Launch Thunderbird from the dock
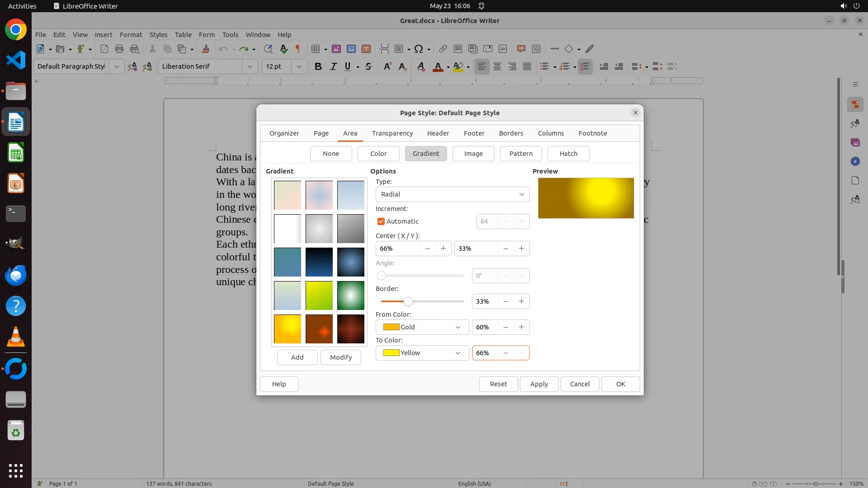Viewport: 868px width, 488px height. (16, 275)
